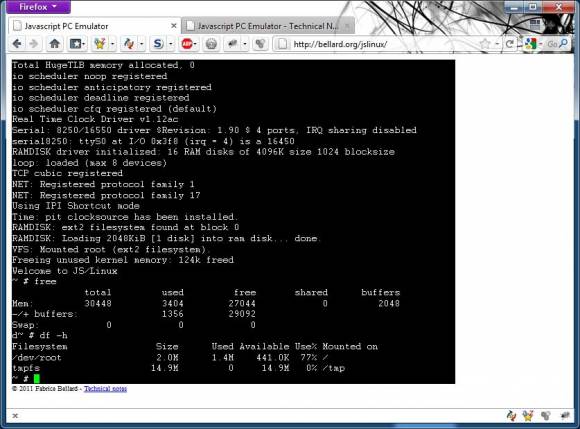Open the search engine selector dropdown arrow

tap(540, 44)
